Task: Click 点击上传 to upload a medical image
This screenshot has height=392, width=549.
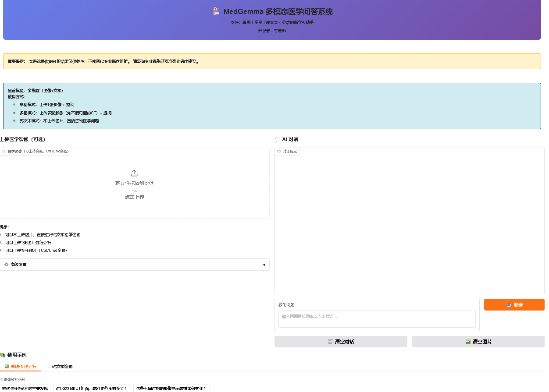Action: [x=135, y=197]
